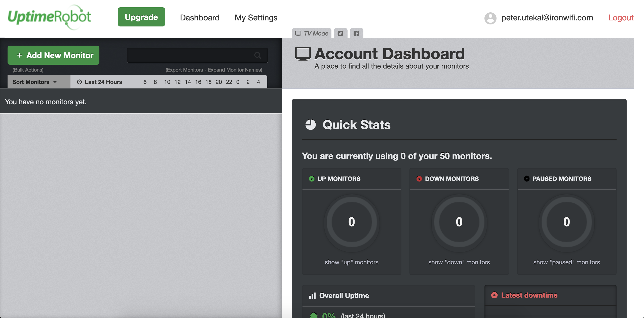644x318 pixels.
Task: Open My Settings
Action: [x=256, y=17]
